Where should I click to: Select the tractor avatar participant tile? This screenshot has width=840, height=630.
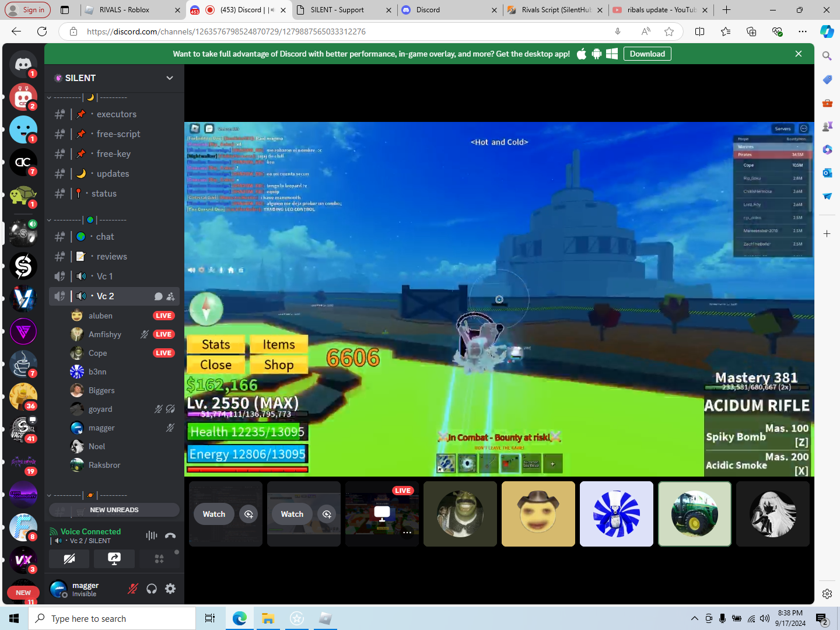point(695,514)
